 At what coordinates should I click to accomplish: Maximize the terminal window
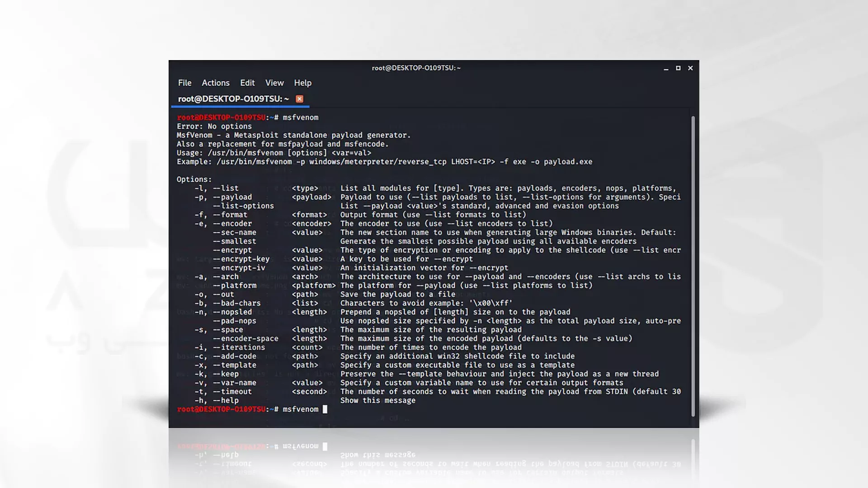click(678, 68)
